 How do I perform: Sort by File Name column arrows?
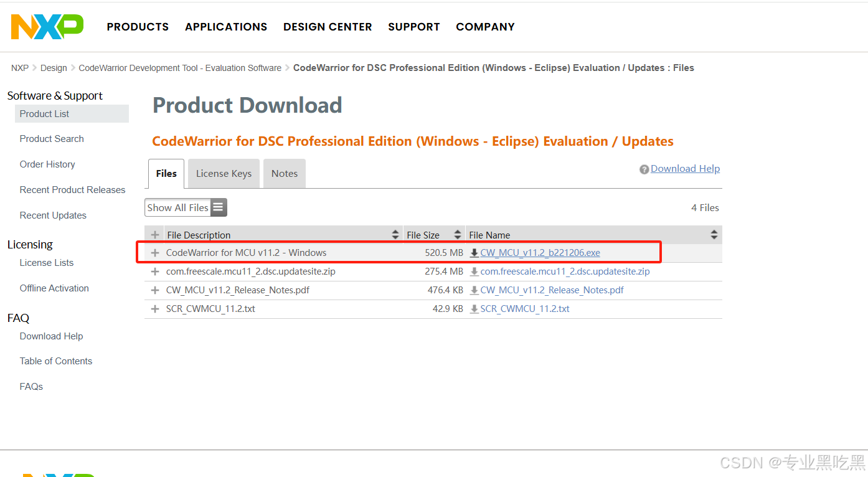(714, 235)
